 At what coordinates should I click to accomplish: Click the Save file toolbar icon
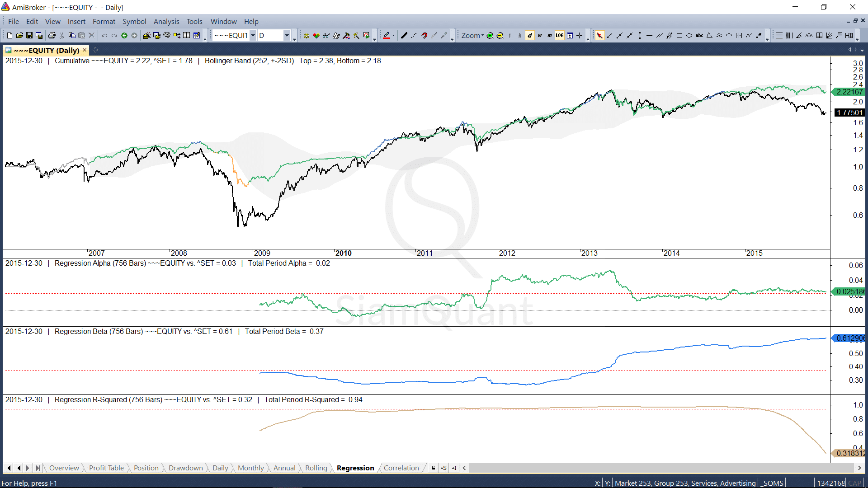pyautogui.click(x=29, y=36)
